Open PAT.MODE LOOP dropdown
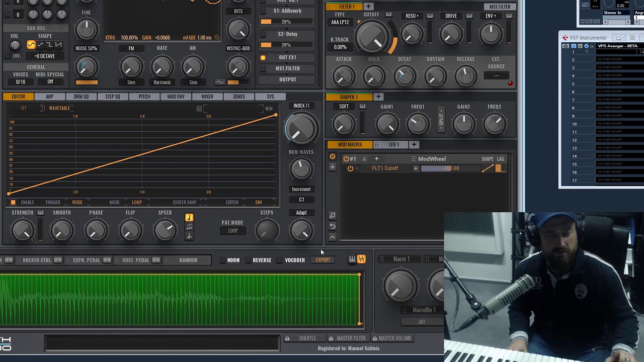 (x=232, y=231)
